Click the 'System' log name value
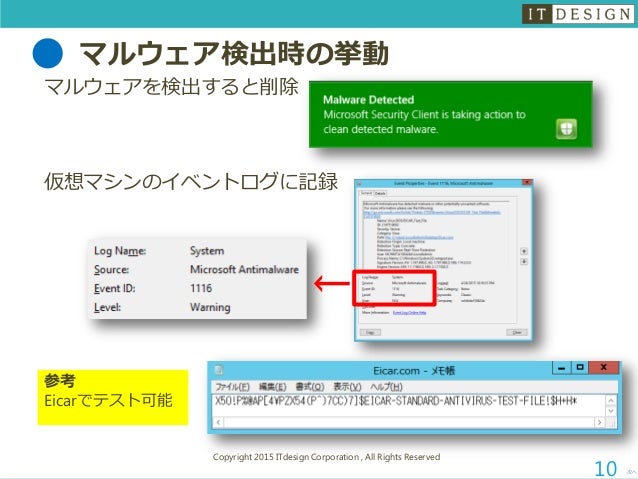 (207, 251)
